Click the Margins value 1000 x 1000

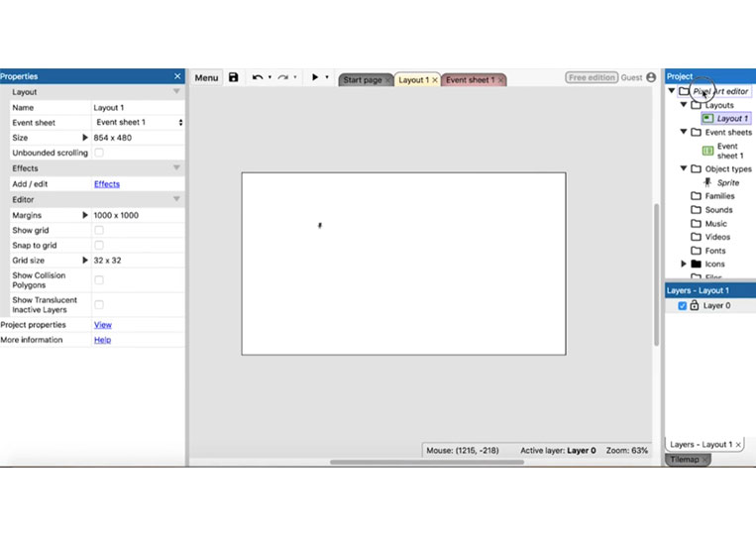(116, 215)
